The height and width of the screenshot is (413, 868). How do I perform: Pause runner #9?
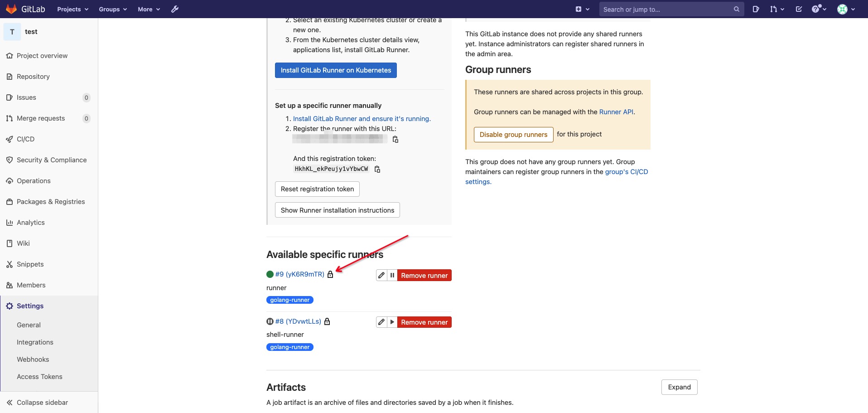pos(392,275)
